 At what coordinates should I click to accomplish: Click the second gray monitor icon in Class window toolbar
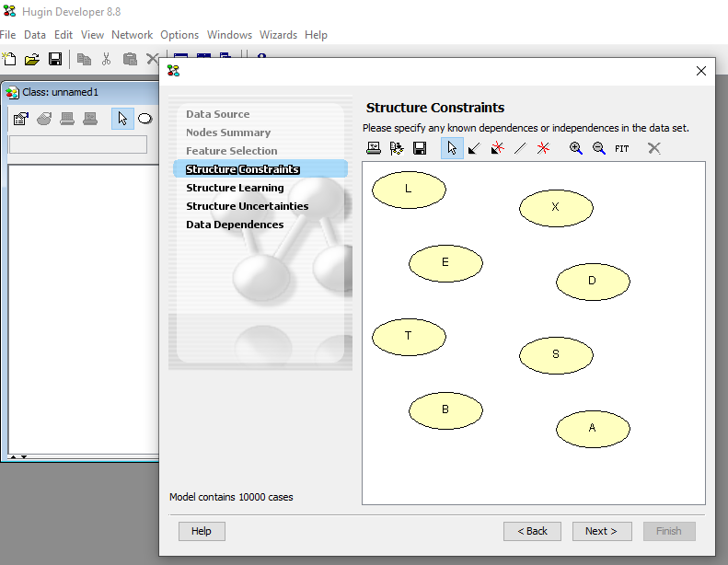[x=90, y=119]
